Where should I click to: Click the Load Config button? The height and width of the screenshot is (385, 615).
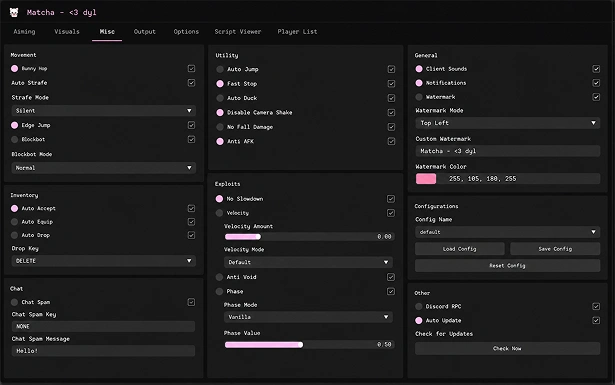(x=460, y=249)
